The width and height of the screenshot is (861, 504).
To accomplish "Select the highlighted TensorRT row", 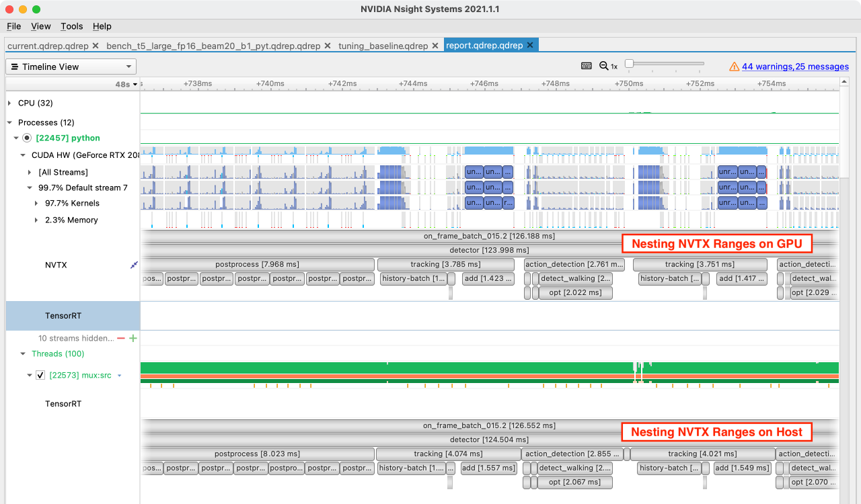I will coord(73,316).
